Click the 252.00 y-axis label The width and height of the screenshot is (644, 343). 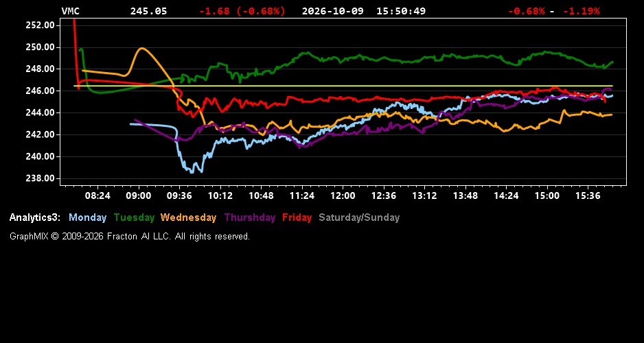41,25
